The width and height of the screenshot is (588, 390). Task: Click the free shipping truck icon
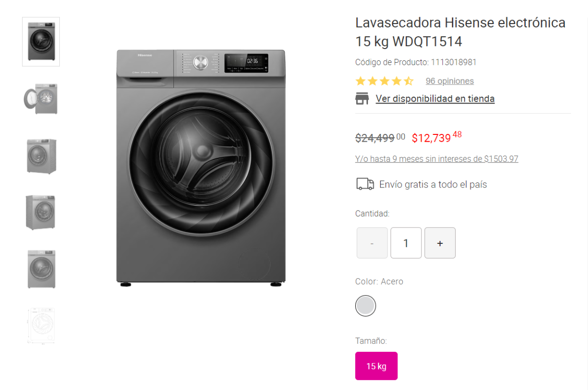pos(365,184)
